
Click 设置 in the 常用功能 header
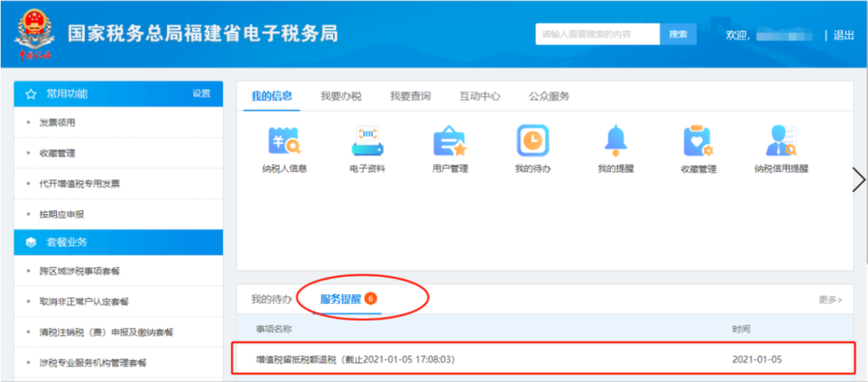tap(202, 94)
